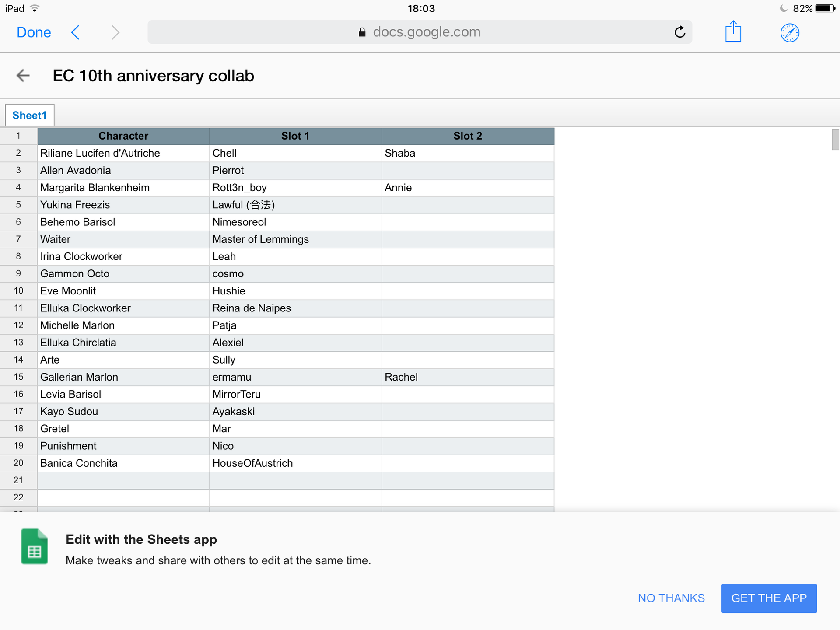Select the Behemo Barisol cell

[x=123, y=222]
